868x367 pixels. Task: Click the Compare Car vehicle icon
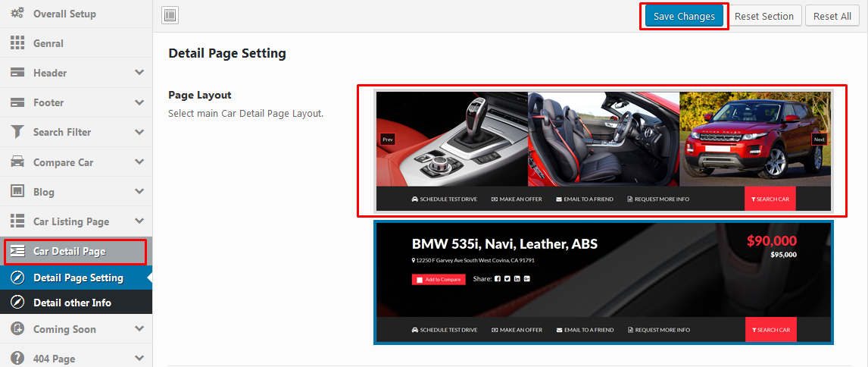17,162
